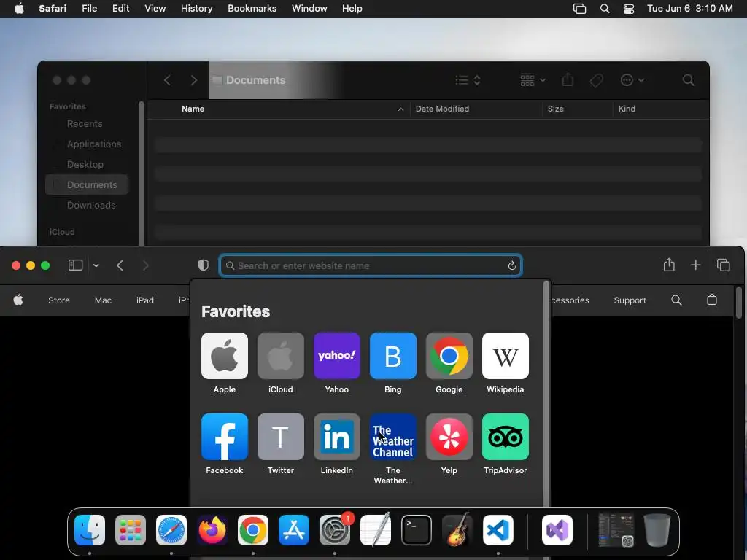This screenshot has height=560, width=747.
Task: Select Documents in Finder sidebar
Action: (x=87, y=184)
